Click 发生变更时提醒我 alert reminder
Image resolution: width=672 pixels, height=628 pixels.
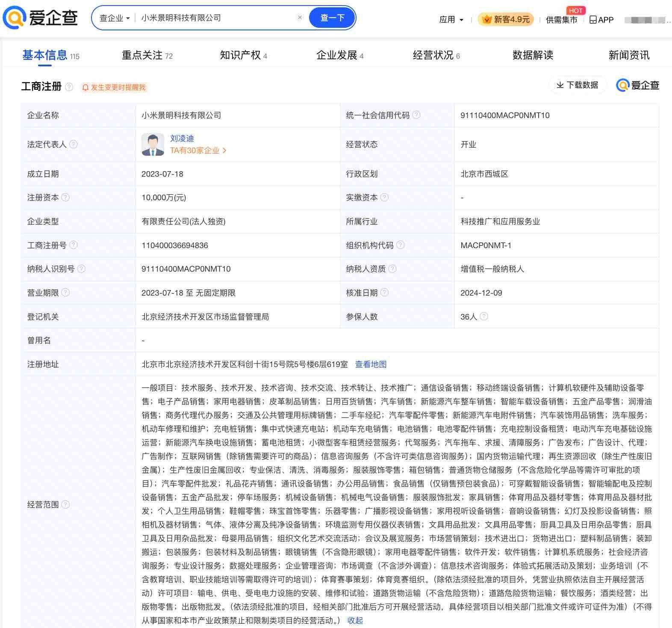pos(114,87)
